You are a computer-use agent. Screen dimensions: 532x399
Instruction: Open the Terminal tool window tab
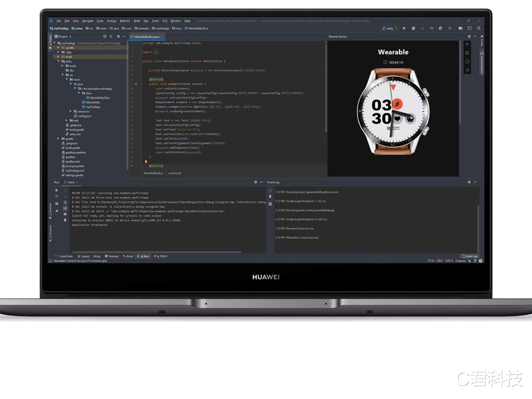tap(112, 256)
